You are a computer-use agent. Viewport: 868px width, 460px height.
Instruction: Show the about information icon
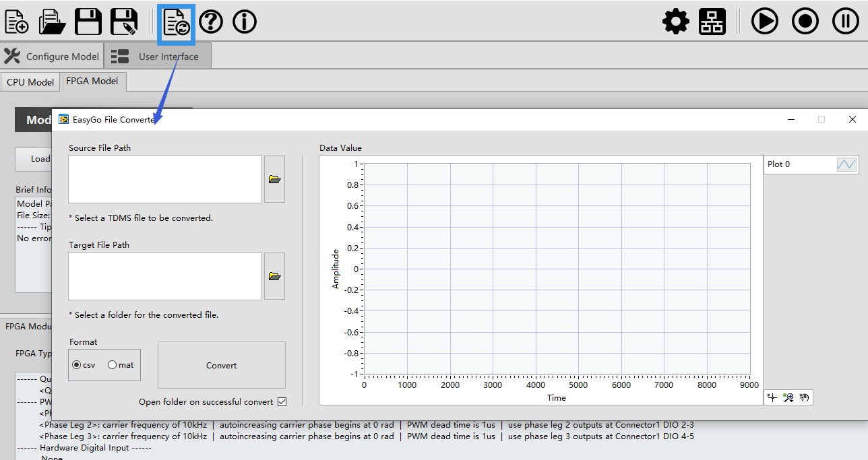coord(245,22)
